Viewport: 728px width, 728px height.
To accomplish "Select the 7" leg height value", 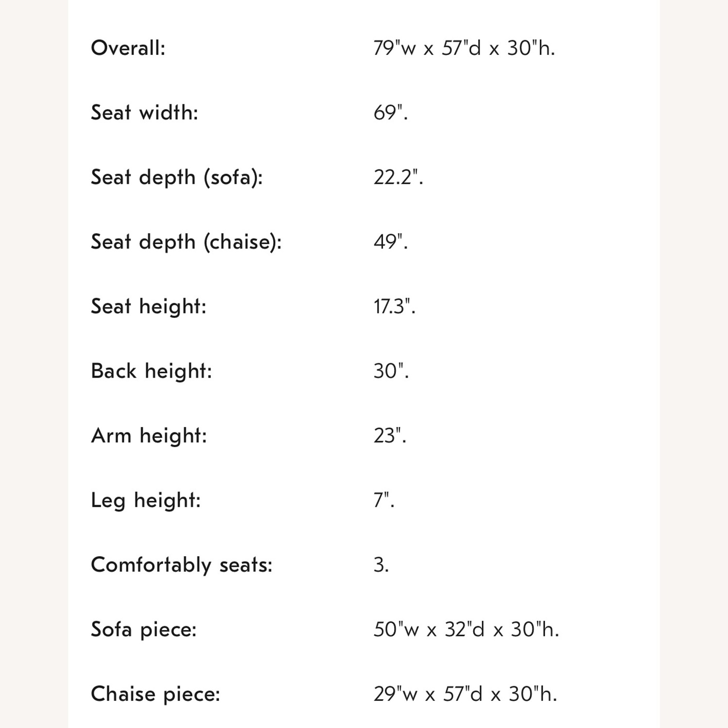I will (384, 500).
